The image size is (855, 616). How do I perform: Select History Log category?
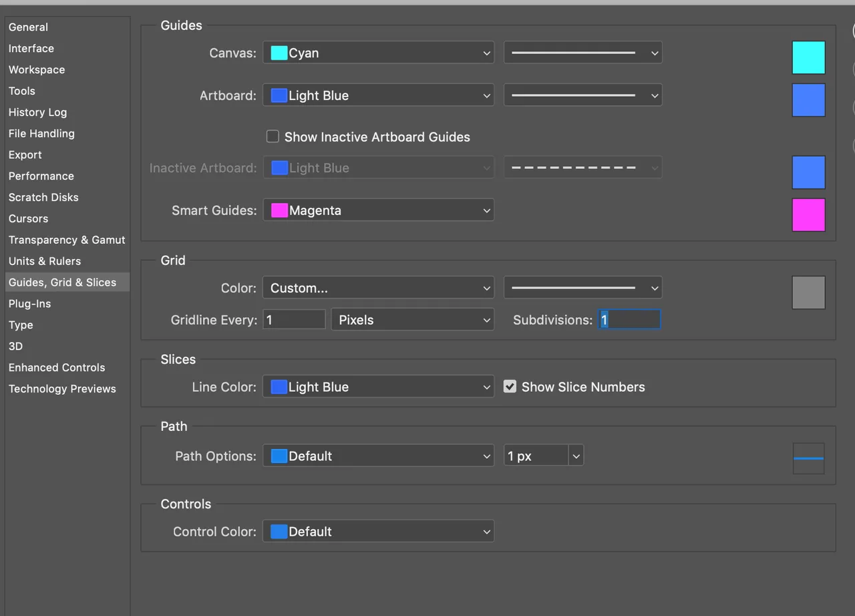pyautogui.click(x=37, y=112)
